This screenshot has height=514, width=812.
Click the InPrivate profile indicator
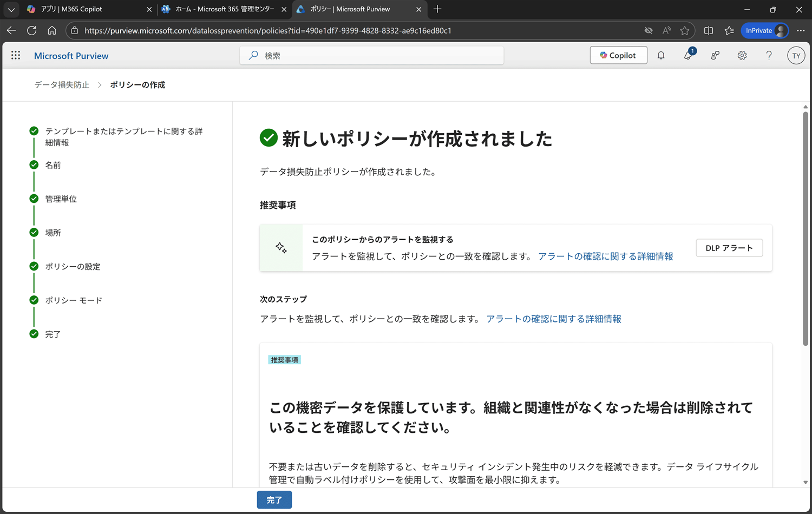(x=765, y=30)
